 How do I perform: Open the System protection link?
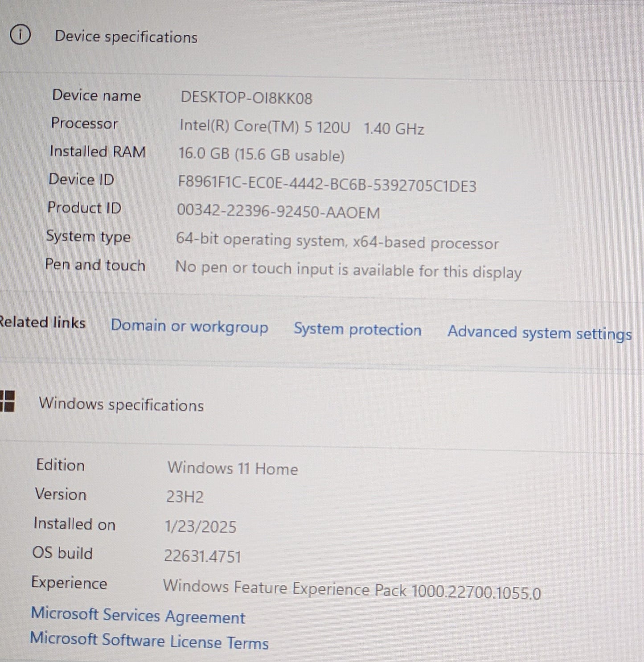[357, 330]
